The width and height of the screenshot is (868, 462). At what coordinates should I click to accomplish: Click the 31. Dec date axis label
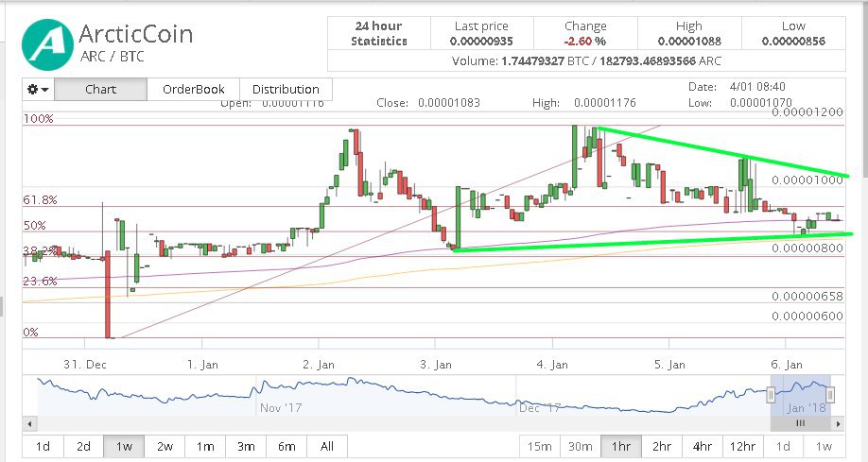tap(85, 365)
